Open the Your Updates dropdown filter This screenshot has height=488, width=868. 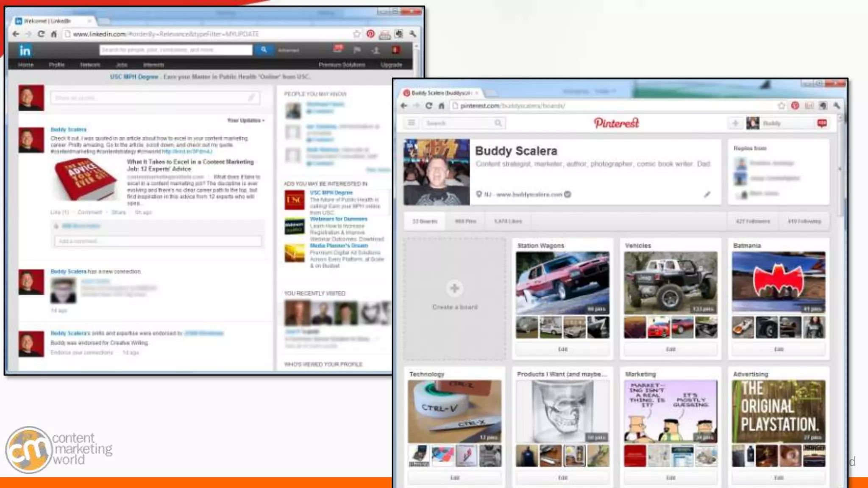[x=246, y=121]
